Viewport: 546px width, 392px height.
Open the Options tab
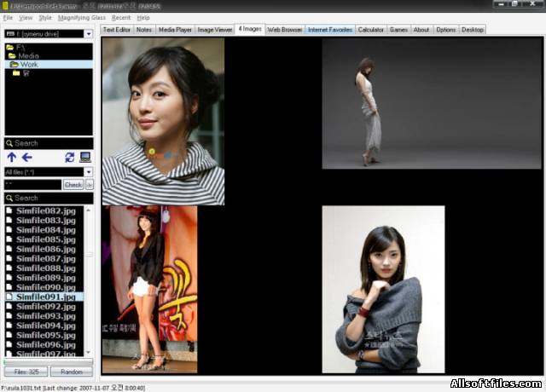(x=446, y=30)
